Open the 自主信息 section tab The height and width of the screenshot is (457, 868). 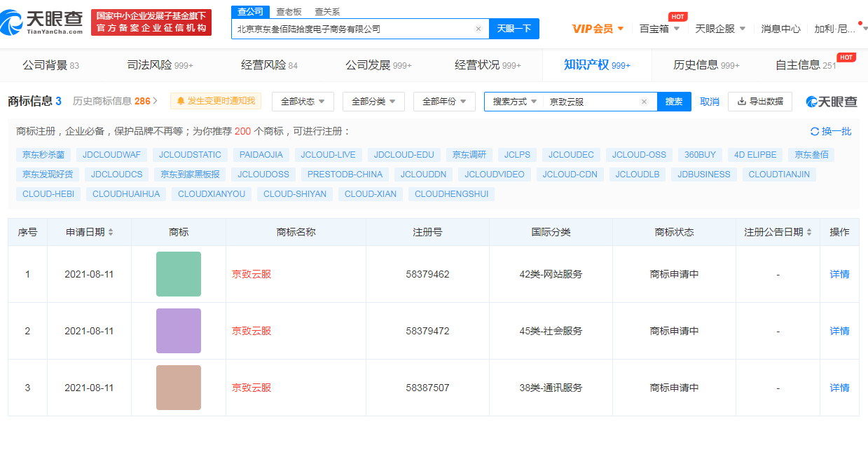click(x=806, y=65)
